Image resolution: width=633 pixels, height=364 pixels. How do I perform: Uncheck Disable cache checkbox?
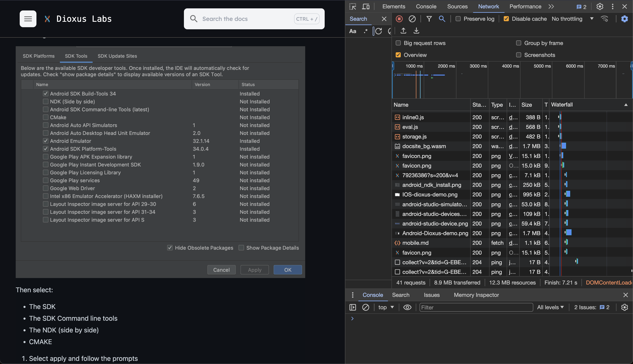click(x=506, y=19)
